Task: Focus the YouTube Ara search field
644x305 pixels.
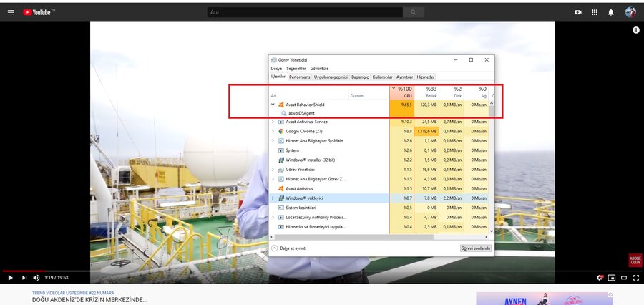Action: (305, 12)
